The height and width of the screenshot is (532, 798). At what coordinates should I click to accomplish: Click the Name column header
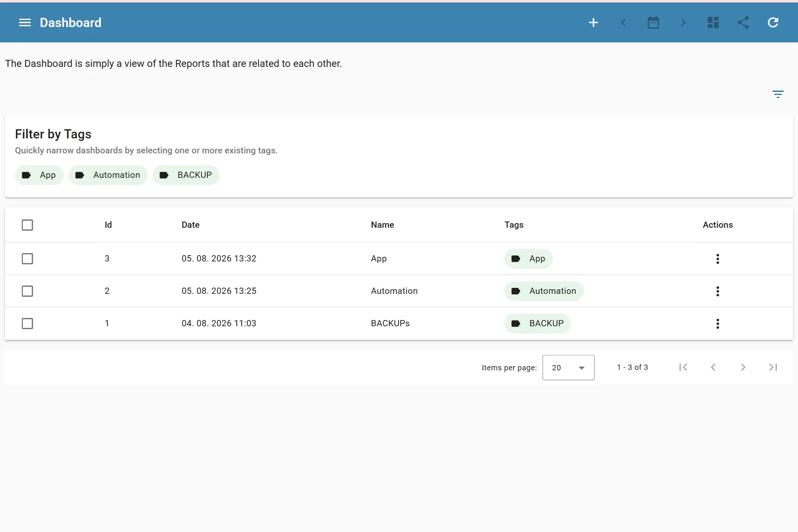(x=382, y=225)
